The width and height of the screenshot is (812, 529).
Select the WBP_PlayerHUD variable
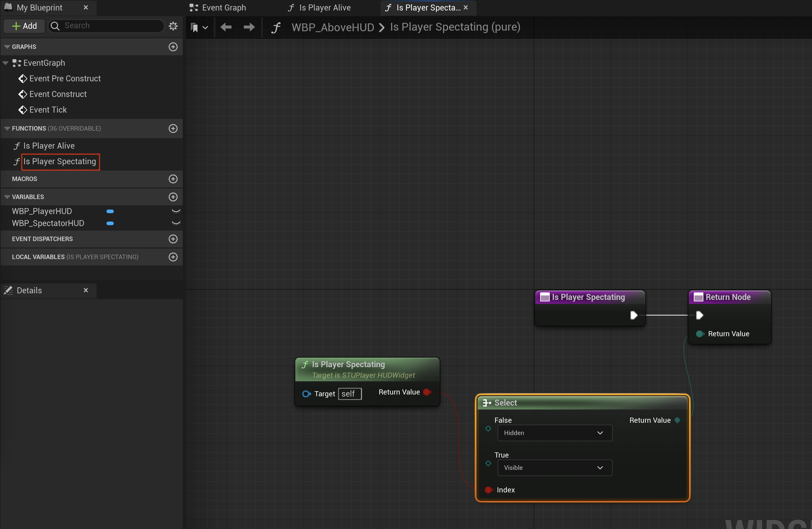[42, 211]
